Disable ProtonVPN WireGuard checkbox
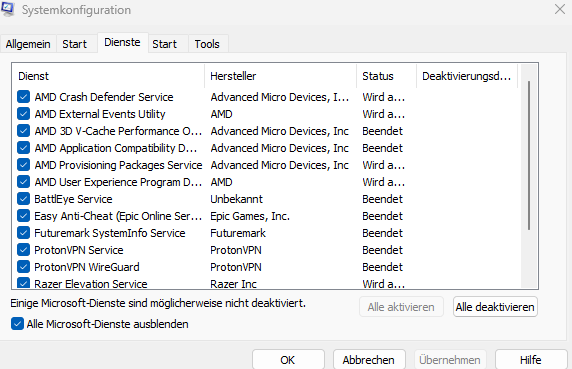Image resolution: width=572 pixels, height=369 pixels. 23,267
